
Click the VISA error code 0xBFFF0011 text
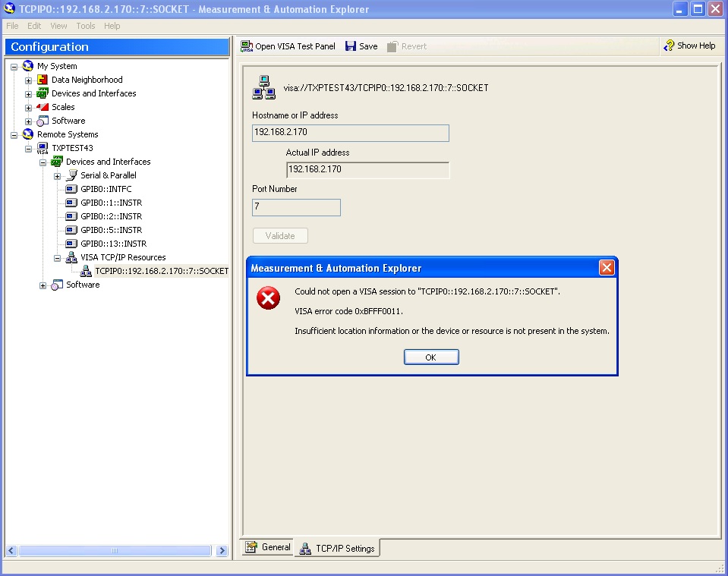tap(348, 311)
